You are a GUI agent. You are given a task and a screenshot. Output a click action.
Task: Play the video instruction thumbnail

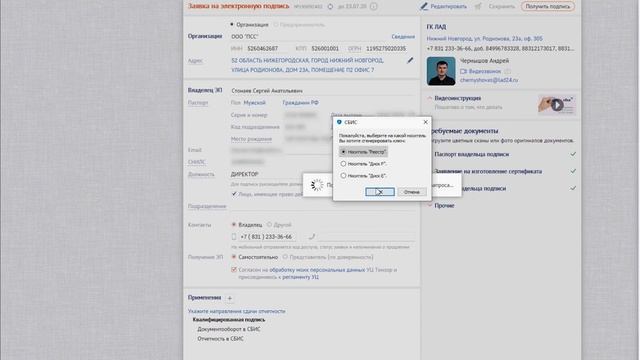557,105
